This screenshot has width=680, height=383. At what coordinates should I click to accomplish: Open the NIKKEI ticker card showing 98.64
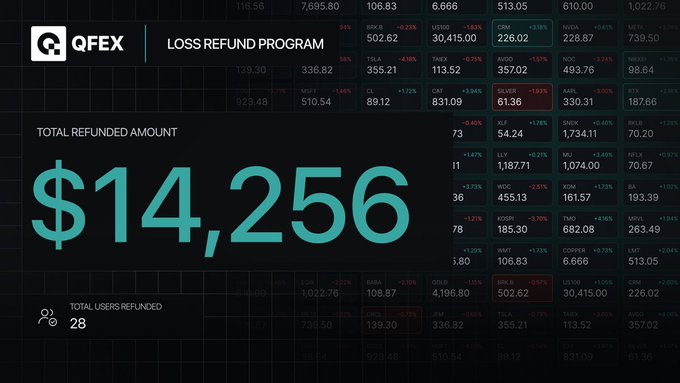[651, 65]
